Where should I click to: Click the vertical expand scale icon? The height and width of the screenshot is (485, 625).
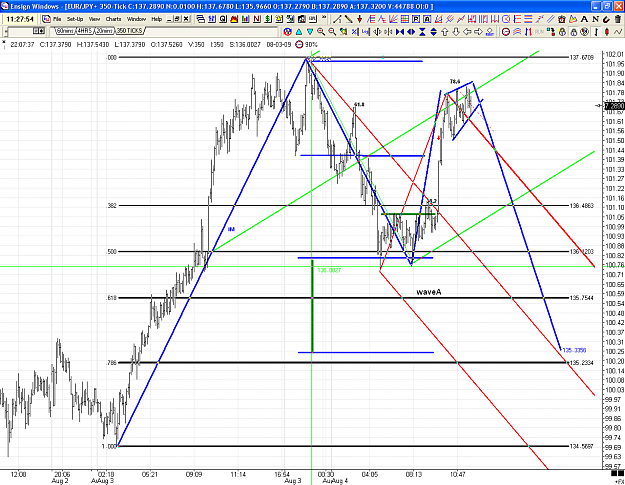click(433, 31)
